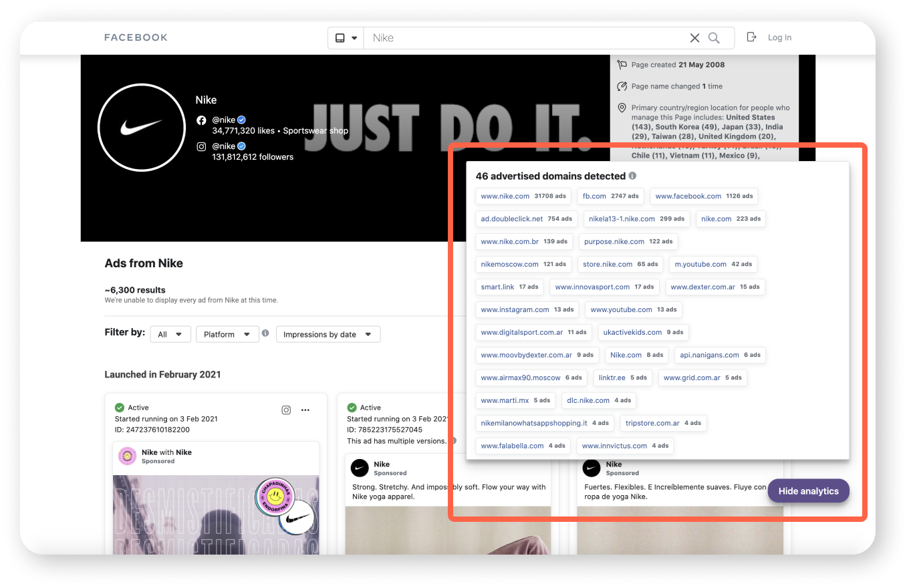This screenshot has height=588, width=909.
Task: Click the green Active check on second ad
Action: (x=352, y=408)
